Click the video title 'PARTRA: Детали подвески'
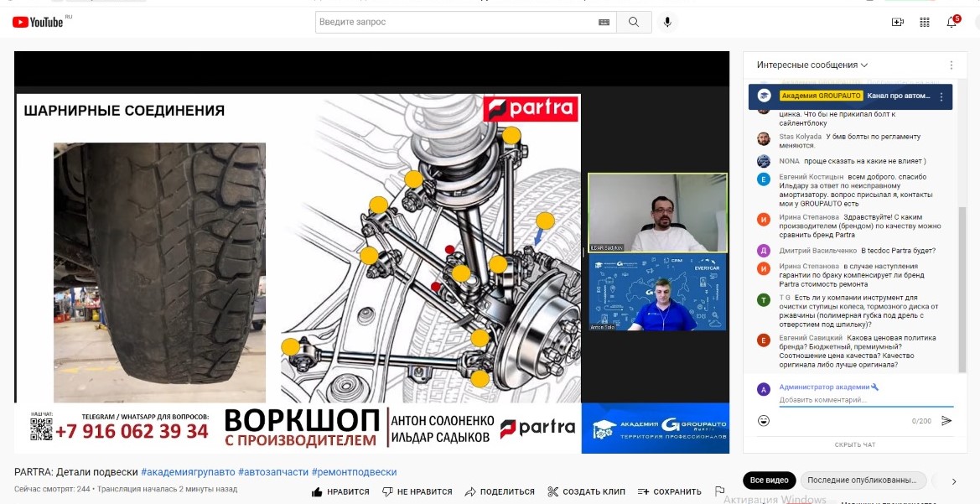Image resolution: width=980 pixels, height=504 pixels. coord(76,472)
